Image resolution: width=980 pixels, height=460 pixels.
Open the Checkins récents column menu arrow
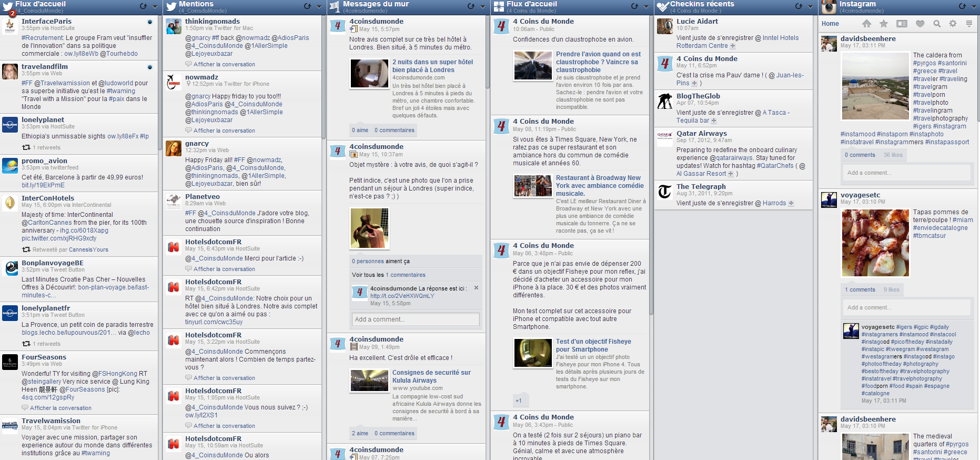pos(811,7)
